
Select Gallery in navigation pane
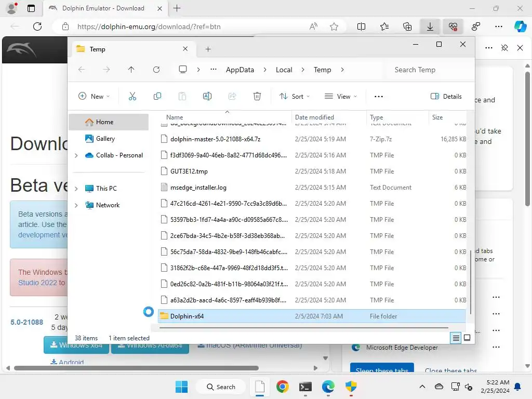pos(109,138)
